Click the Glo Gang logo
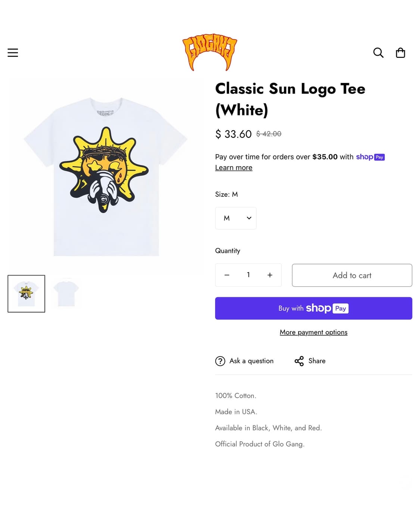The height and width of the screenshot is (525, 420). pyautogui.click(x=209, y=52)
